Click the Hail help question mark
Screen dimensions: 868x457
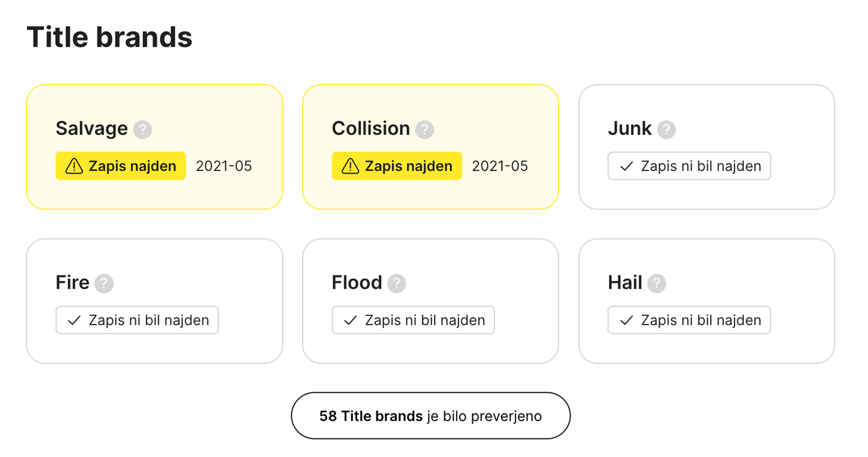click(656, 283)
